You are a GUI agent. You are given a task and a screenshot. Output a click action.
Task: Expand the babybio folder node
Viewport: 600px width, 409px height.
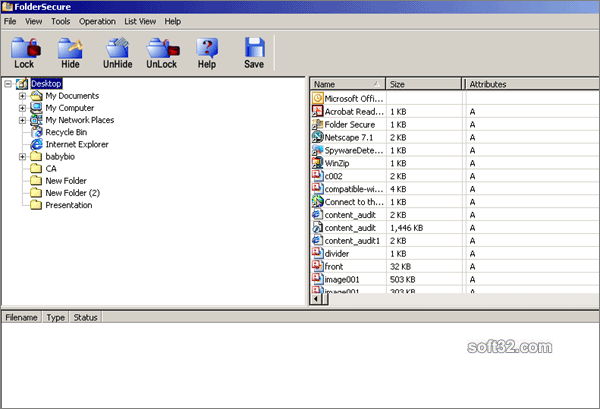click(x=22, y=156)
